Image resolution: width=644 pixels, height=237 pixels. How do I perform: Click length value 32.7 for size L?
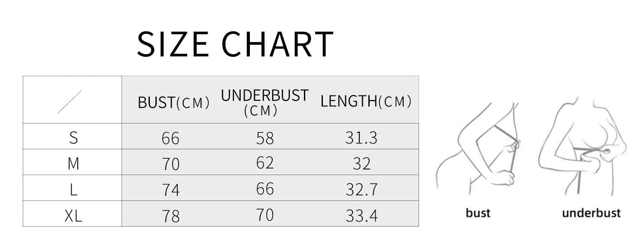(361, 189)
